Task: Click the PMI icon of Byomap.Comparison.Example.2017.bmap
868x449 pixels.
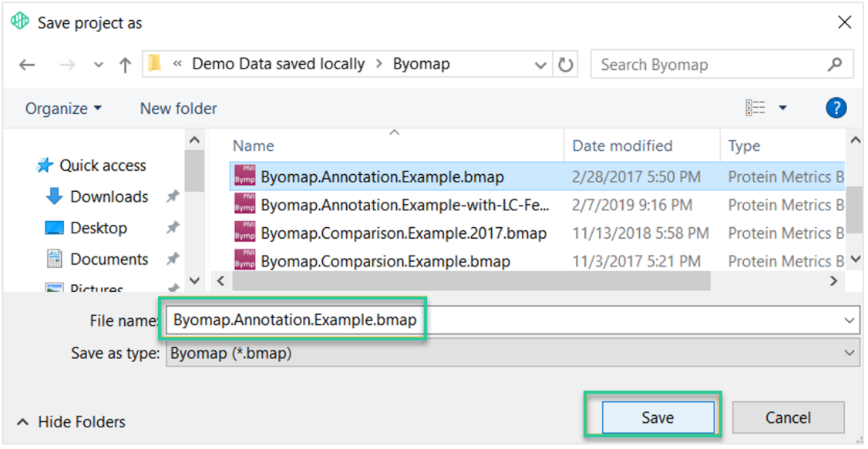Action: tap(244, 233)
